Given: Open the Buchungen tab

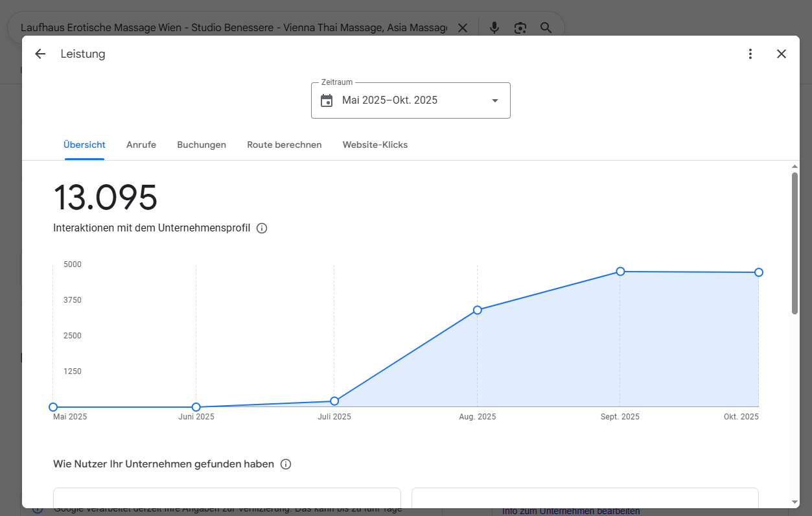Looking at the screenshot, I should (202, 145).
